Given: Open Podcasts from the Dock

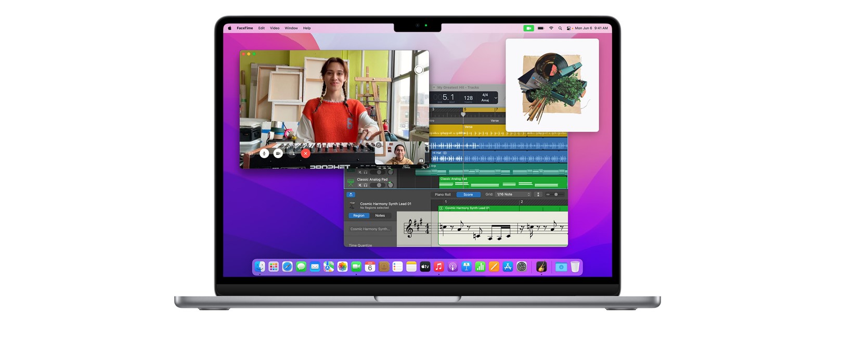Looking at the screenshot, I should (452, 267).
